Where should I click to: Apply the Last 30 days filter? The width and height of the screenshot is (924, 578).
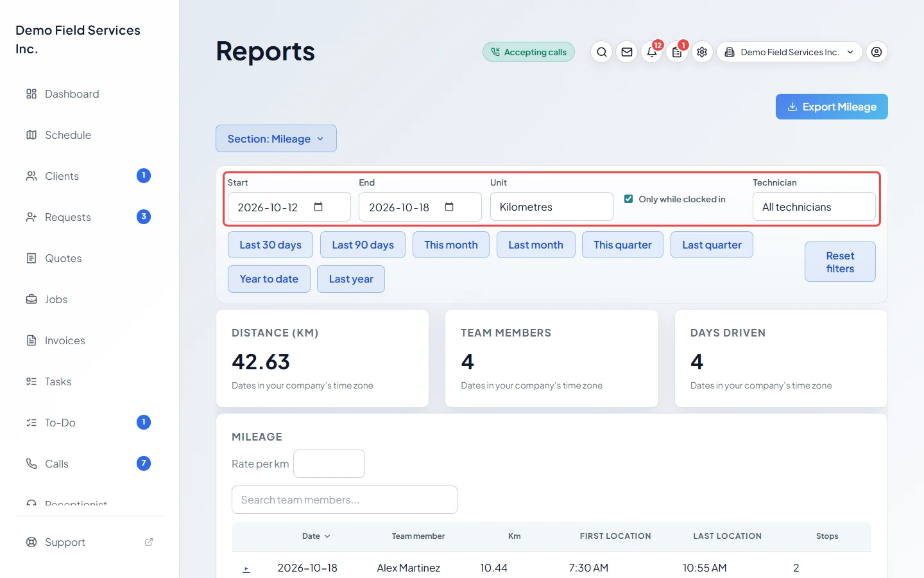[x=270, y=245]
